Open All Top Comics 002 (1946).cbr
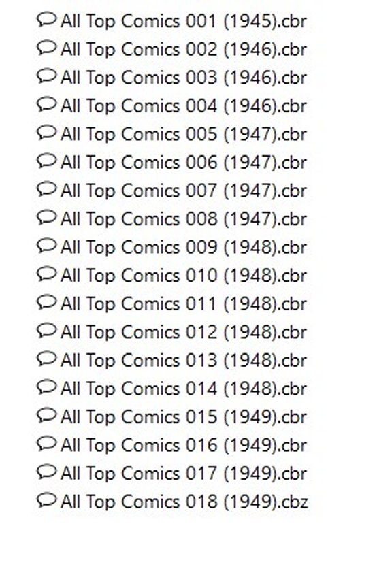The width and height of the screenshot is (392, 575). pyautogui.click(x=183, y=50)
